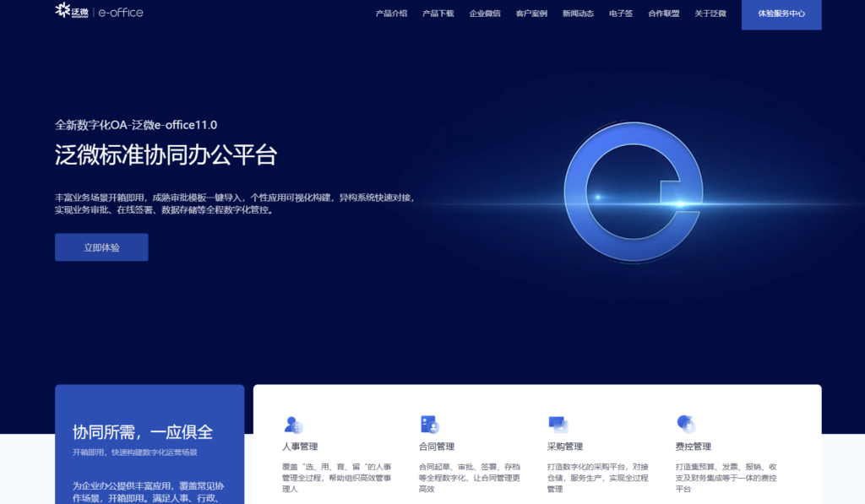Click the 体验服务中心 button
This screenshot has height=504, width=865.
(x=781, y=14)
